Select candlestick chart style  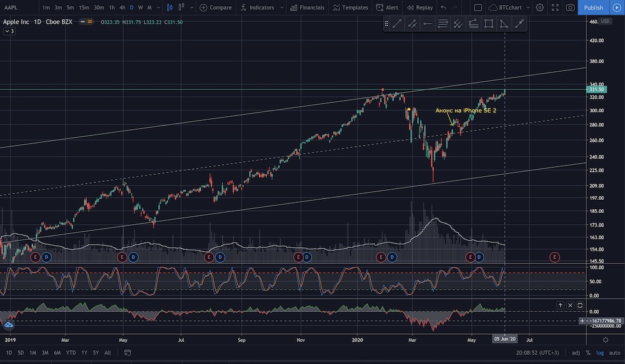[169, 7]
